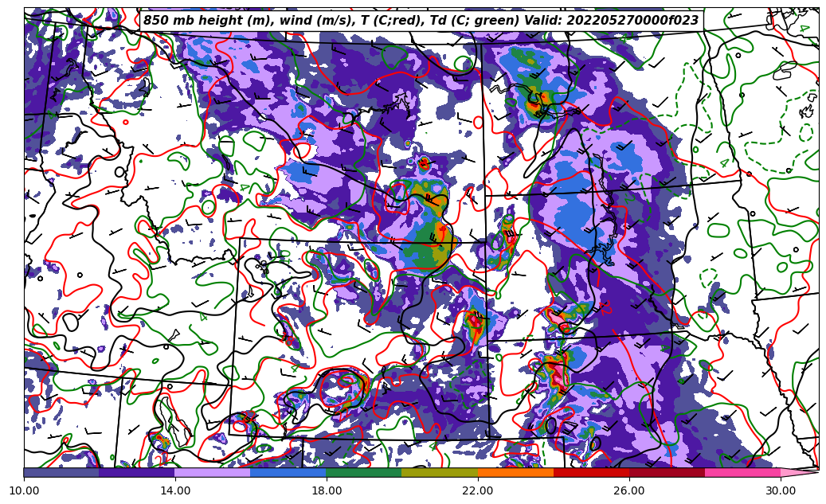Click the olive 20–22 colorbar segment
826x504 pixels.
pos(440,472)
